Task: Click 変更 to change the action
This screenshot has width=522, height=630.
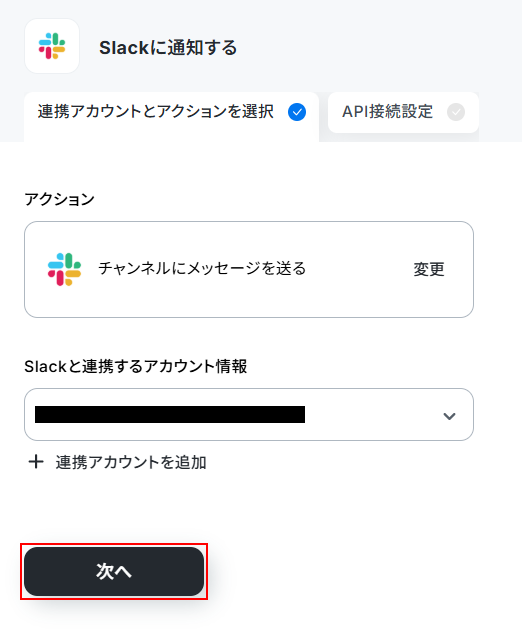Action: (429, 269)
